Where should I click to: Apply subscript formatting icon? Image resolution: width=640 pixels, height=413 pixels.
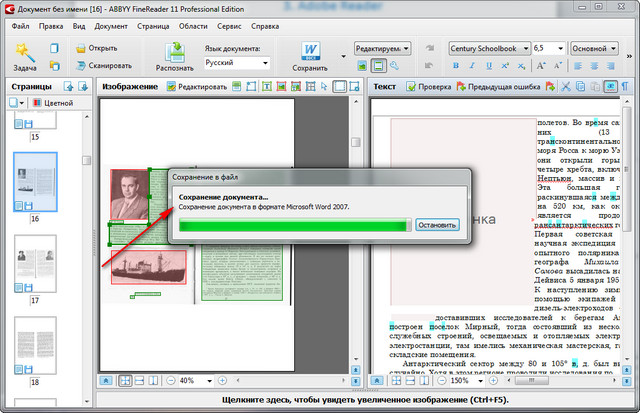pyautogui.click(x=521, y=65)
